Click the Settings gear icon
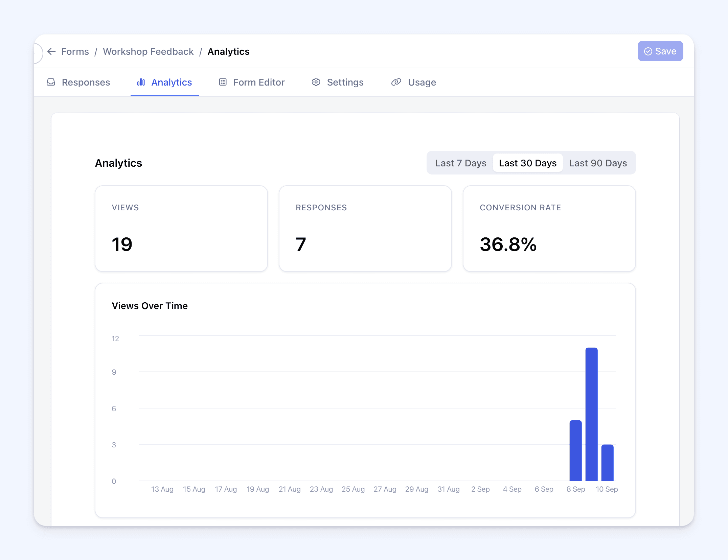Screen dimensions: 728x560 [x=316, y=82]
